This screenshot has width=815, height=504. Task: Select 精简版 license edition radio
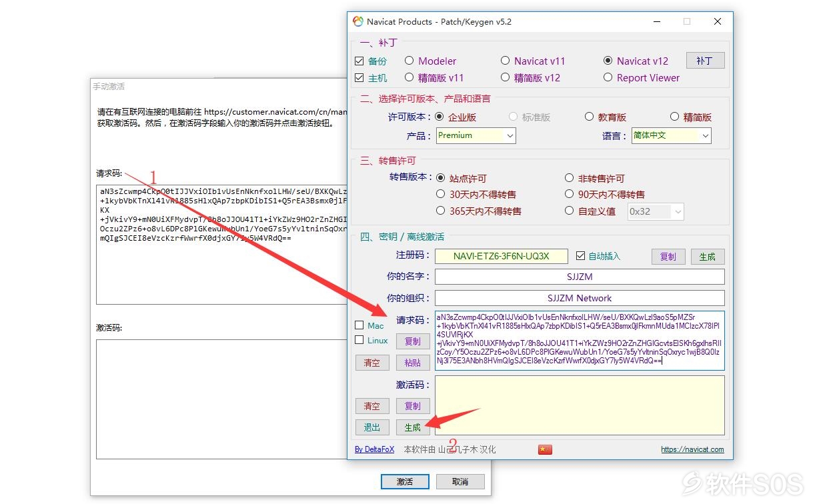(x=674, y=117)
